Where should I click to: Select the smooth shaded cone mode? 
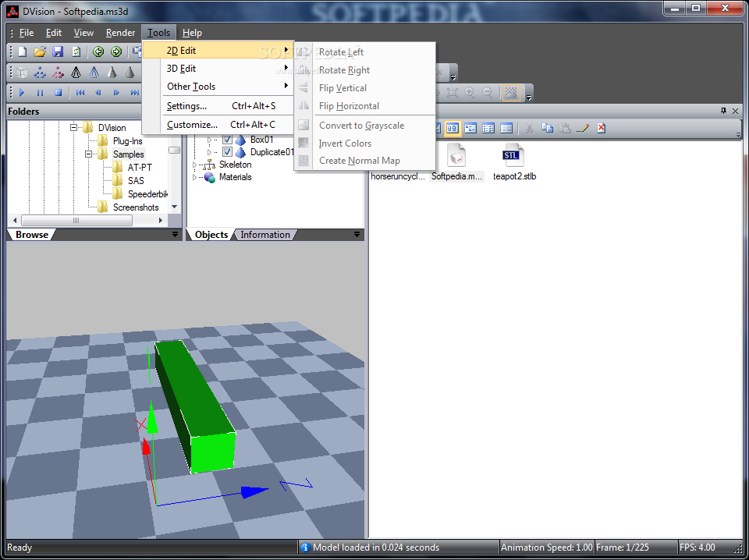point(130,73)
